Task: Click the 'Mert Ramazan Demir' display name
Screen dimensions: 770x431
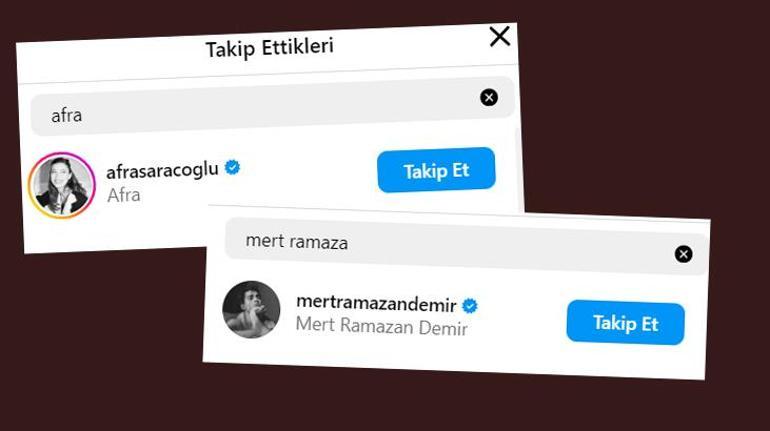Action: pyautogui.click(x=382, y=327)
